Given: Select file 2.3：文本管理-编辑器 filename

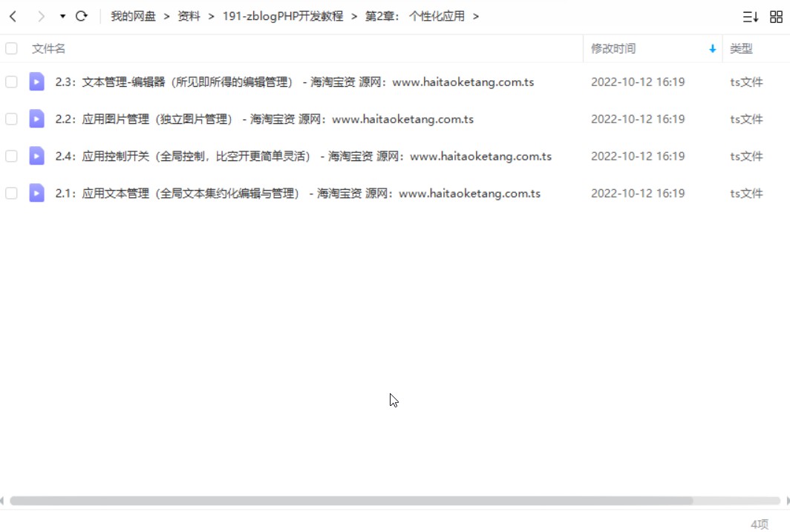Looking at the screenshot, I should point(294,82).
